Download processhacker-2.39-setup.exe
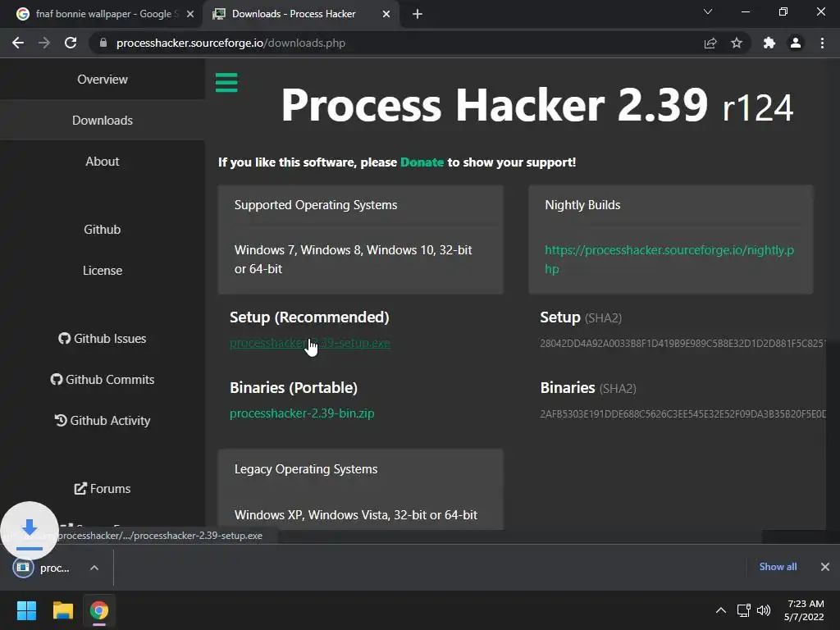 [309, 343]
